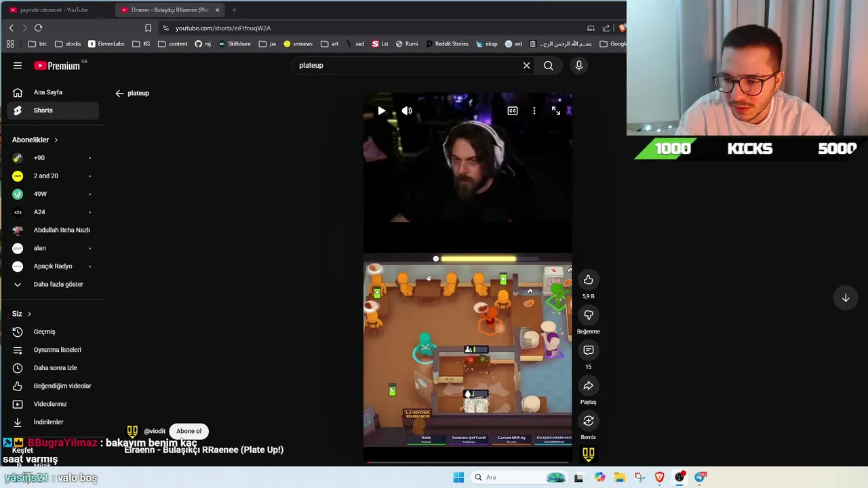The width and height of the screenshot is (868, 488).
Task: Open the Skillshare bookmark
Action: pyautogui.click(x=235, y=44)
